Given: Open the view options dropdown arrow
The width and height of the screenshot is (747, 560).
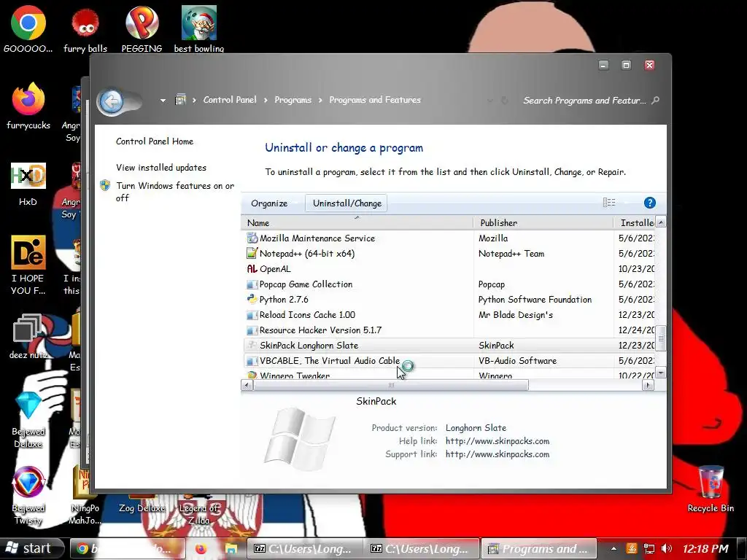Looking at the screenshot, I should click(627, 203).
